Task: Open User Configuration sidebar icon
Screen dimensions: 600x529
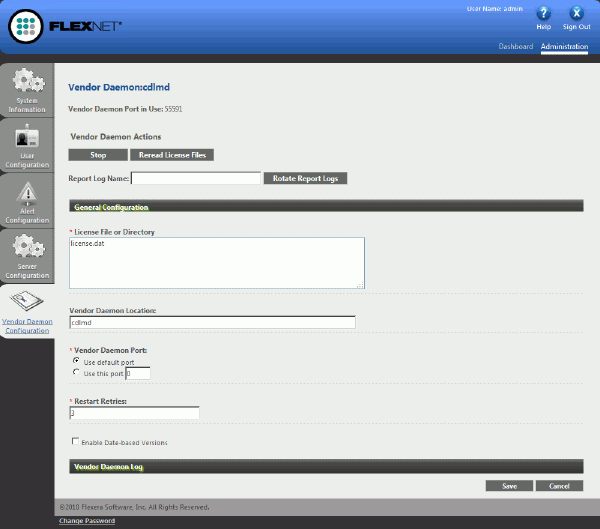Action: pos(28,138)
